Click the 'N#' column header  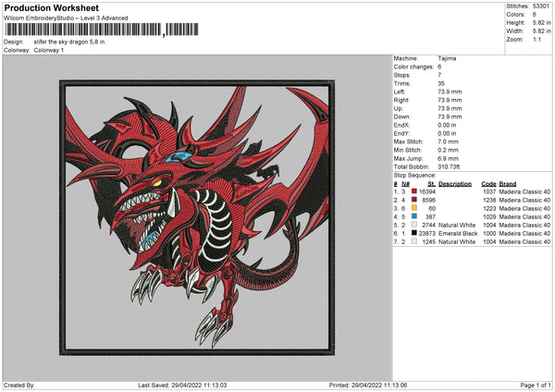(x=405, y=184)
